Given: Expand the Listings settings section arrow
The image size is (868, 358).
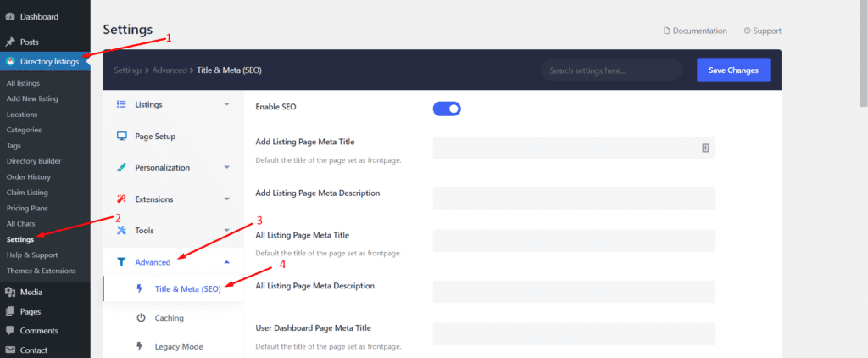Looking at the screenshot, I should (x=226, y=104).
